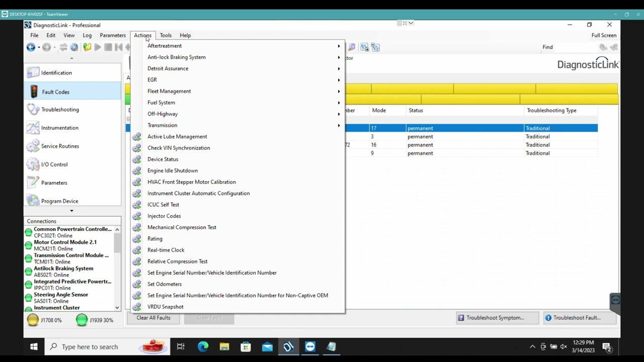The width and height of the screenshot is (644, 362).
Task: Open Microsoft Edge from taskbar
Action: pyautogui.click(x=203, y=347)
